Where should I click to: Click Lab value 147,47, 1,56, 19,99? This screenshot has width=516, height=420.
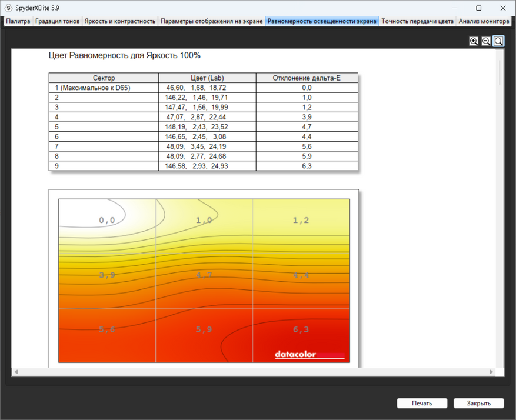click(196, 107)
